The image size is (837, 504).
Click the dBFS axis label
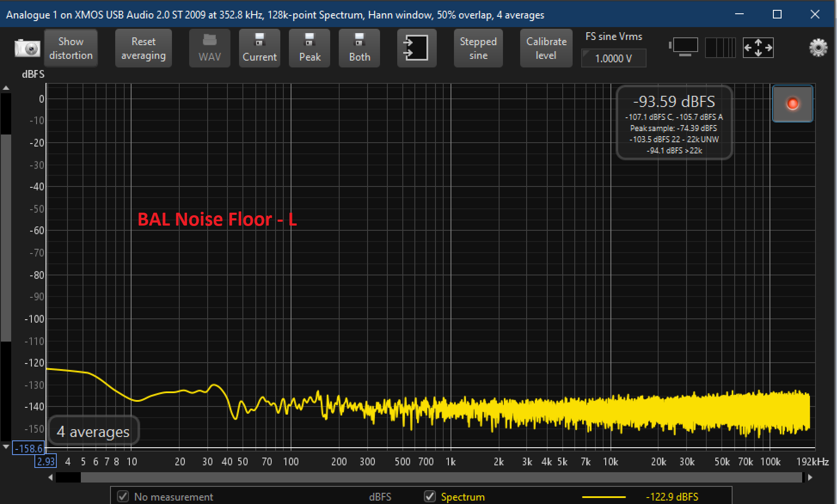tap(33, 74)
